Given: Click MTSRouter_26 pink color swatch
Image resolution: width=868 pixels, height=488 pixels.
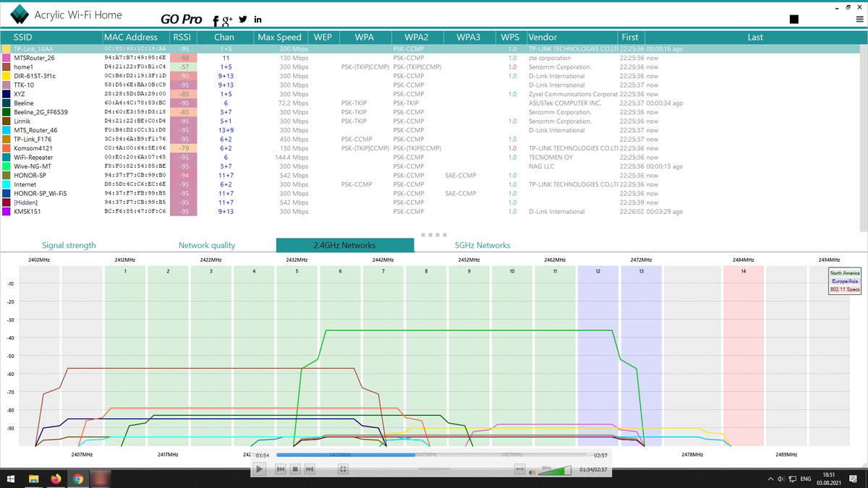Looking at the screenshot, I should pyautogui.click(x=7, y=58).
